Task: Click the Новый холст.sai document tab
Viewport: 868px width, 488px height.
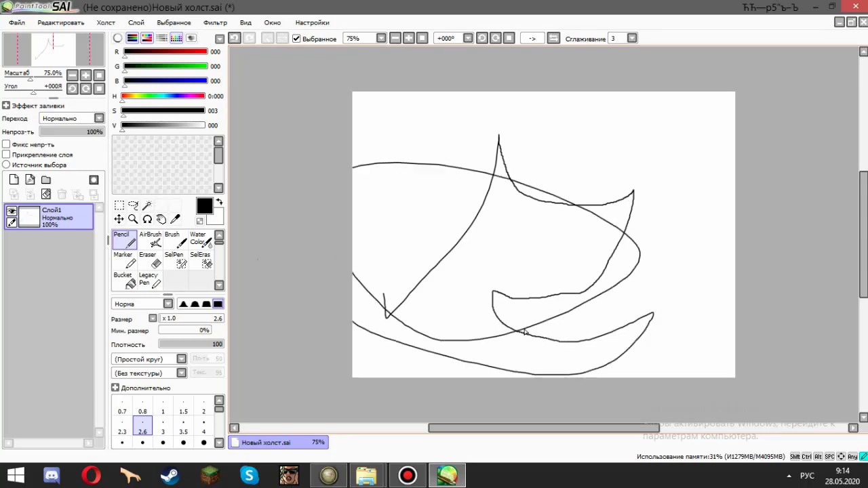Action: 278,443
